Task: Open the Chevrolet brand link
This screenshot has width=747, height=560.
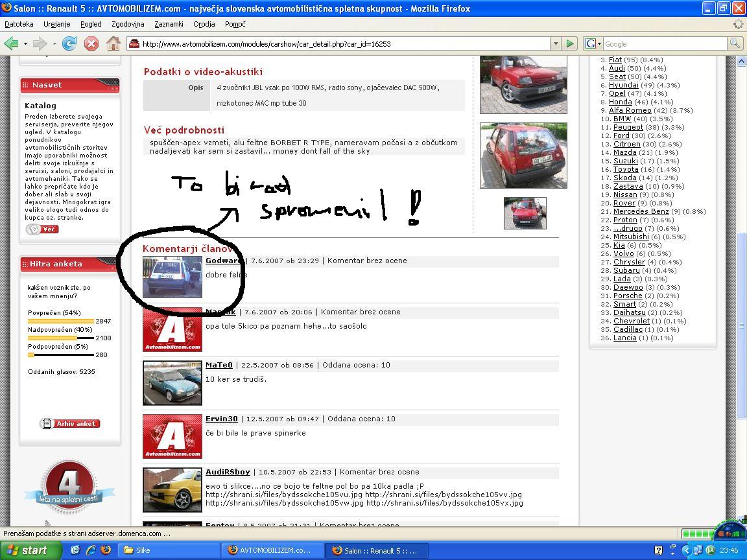Action: pyautogui.click(x=630, y=321)
